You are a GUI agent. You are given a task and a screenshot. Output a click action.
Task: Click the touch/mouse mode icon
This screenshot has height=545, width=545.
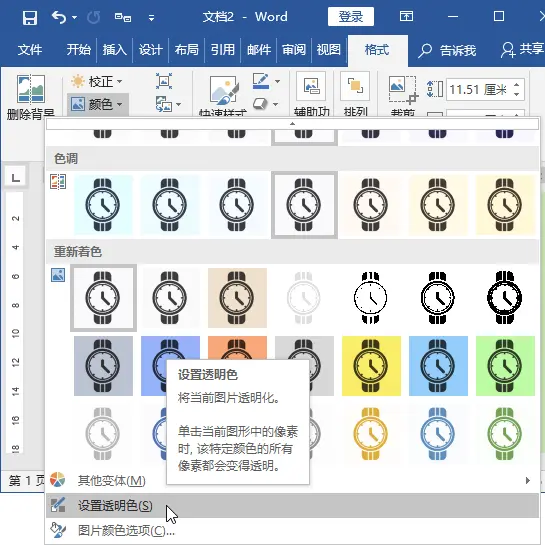(x=123, y=17)
